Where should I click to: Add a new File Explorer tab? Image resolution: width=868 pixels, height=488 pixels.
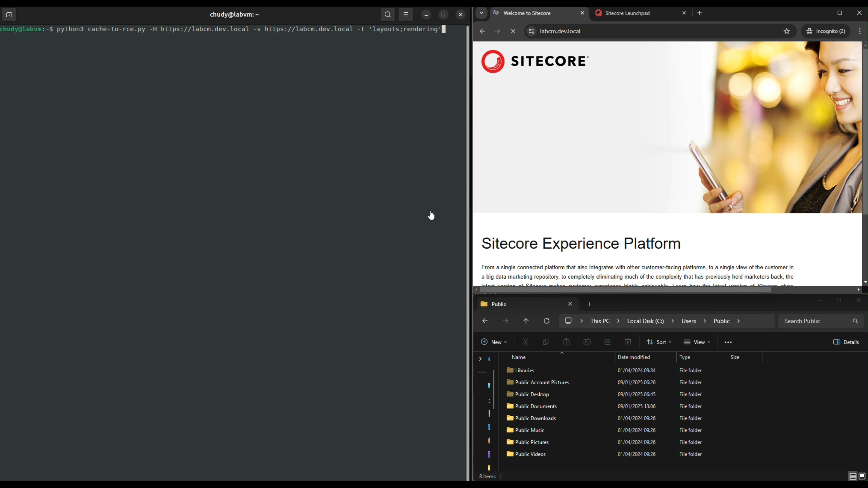click(589, 304)
